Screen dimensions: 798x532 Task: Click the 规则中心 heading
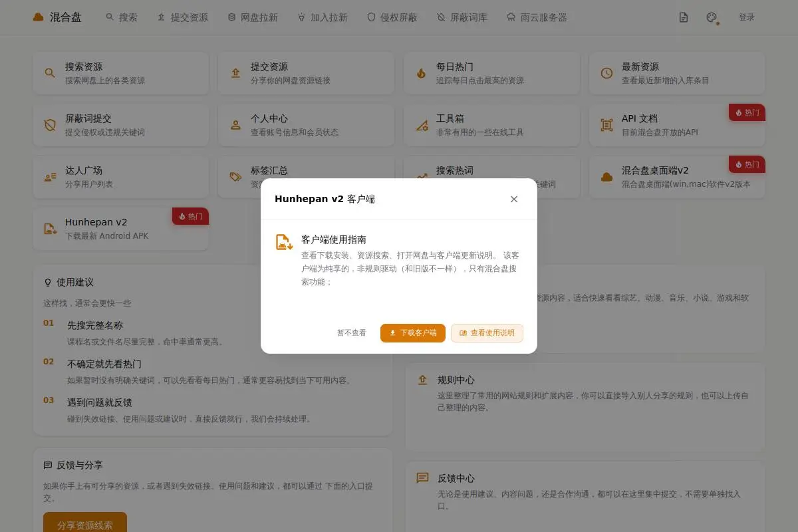pos(456,380)
